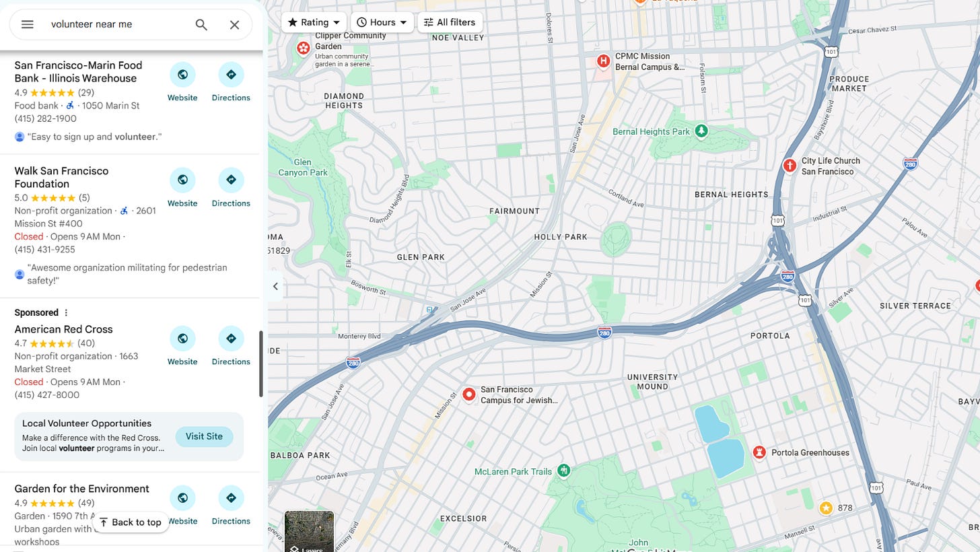Click the Visit Site button
Image resolution: width=980 pixels, height=552 pixels.
204,436
